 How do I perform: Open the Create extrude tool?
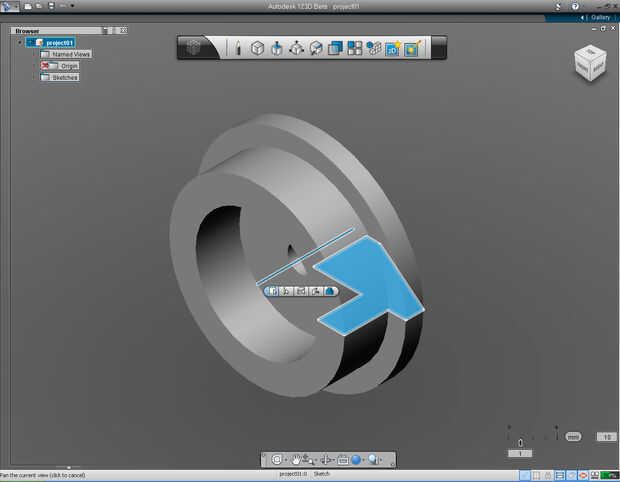coord(277,48)
